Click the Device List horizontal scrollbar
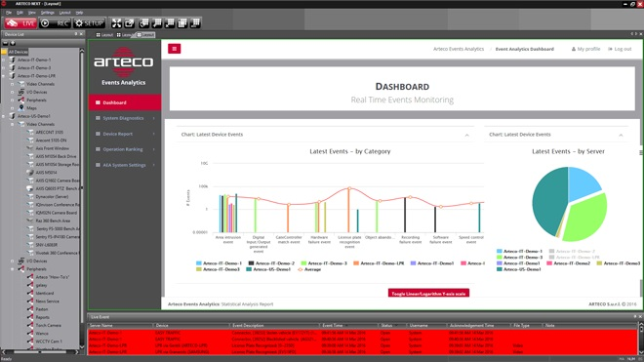 [40, 351]
